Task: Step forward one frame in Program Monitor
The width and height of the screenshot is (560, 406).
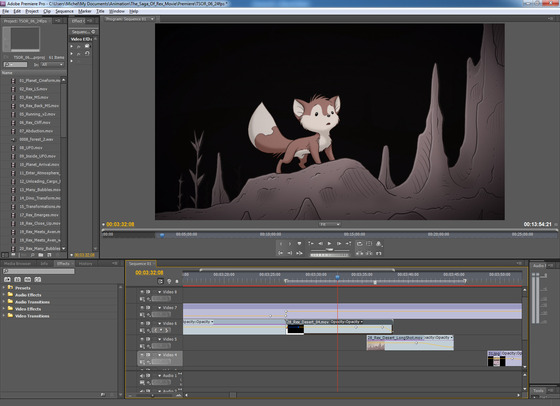Action: point(339,244)
